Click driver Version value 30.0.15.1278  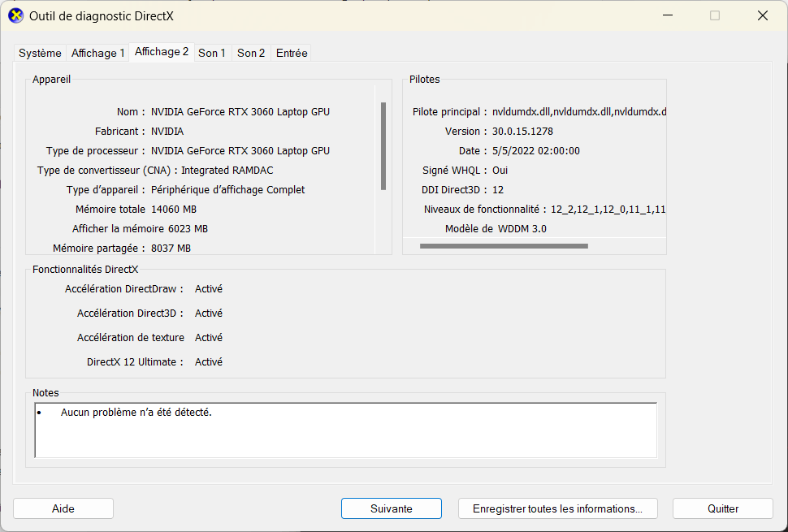(522, 132)
